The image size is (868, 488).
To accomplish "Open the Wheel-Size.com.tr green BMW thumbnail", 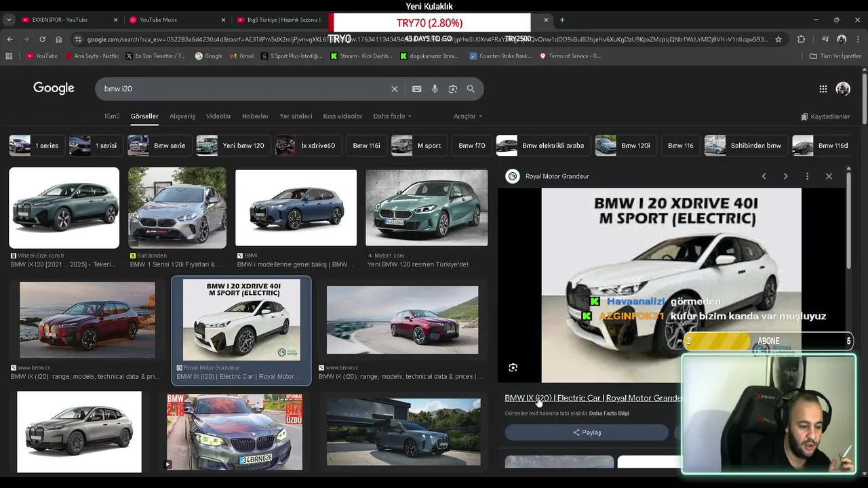I will click(64, 208).
